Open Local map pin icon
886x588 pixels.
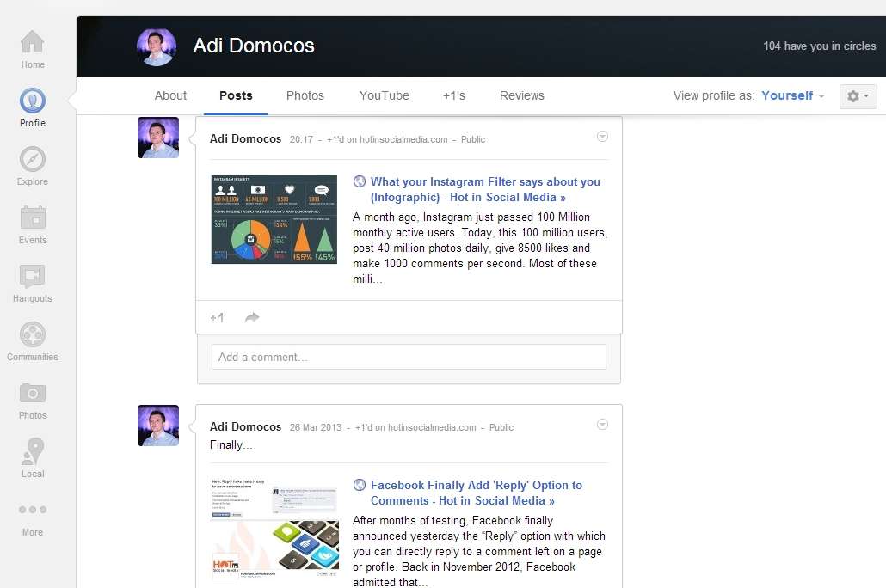pos(32,457)
